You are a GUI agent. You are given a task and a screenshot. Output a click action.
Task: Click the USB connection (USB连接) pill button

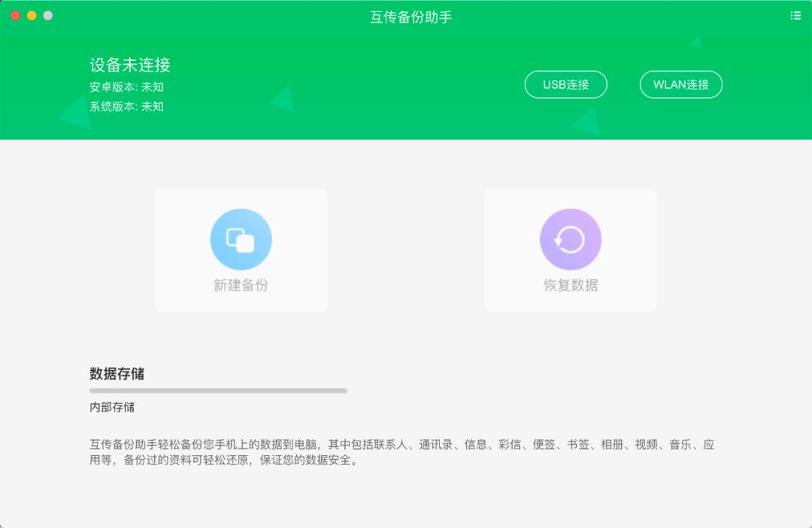click(565, 84)
